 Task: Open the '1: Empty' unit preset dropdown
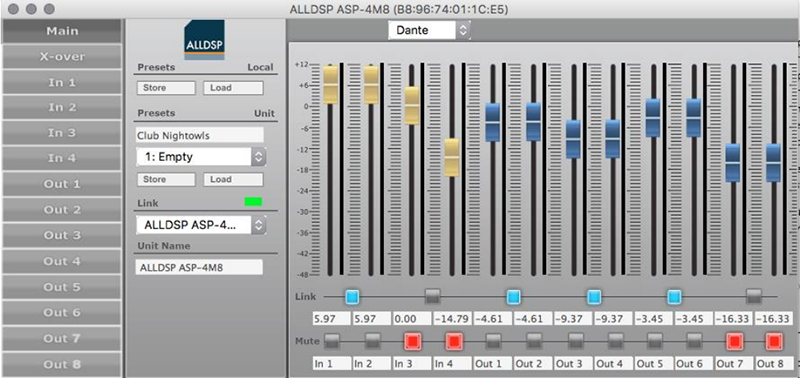201,157
